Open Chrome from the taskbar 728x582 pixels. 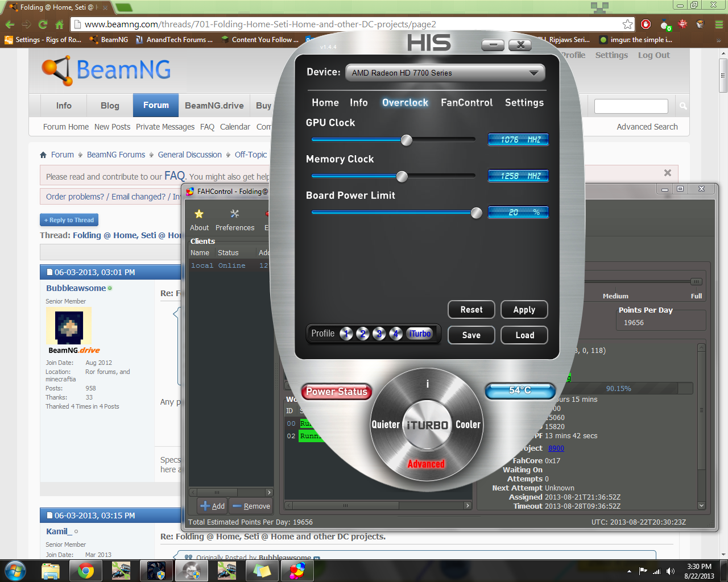point(86,571)
